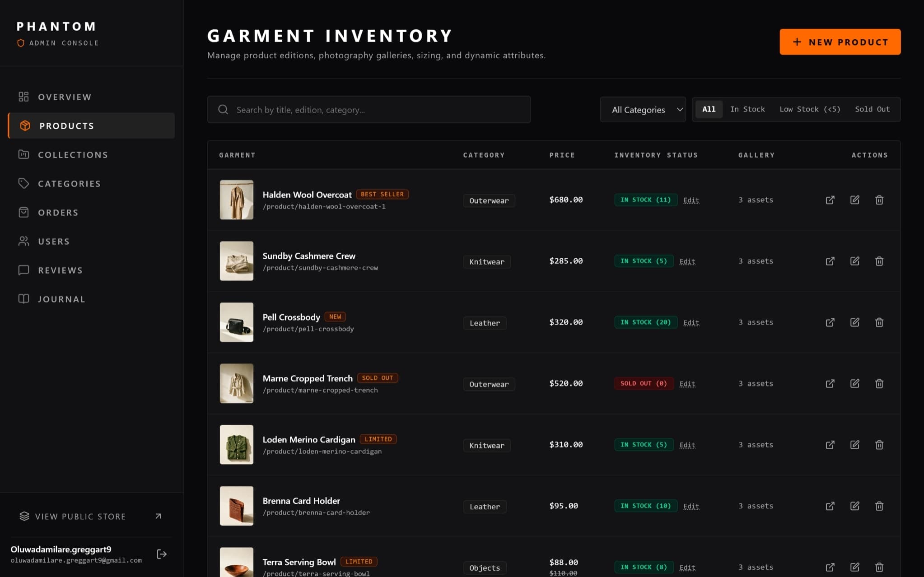The height and width of the screenshot is (577, 924).
Task: Open Users in sidebar
Action: coord(91,242)
